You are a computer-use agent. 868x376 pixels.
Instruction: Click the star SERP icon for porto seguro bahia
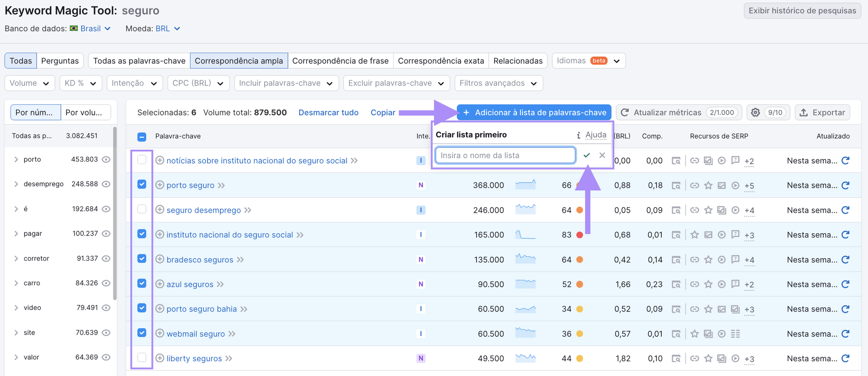pyautogui.click(x=708, y=309)
